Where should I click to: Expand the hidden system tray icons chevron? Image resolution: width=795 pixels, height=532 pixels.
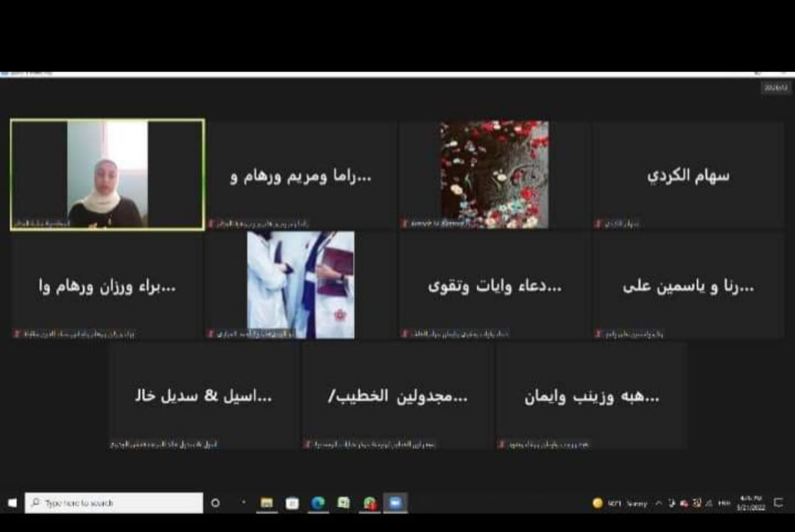[x=659, y=503]
